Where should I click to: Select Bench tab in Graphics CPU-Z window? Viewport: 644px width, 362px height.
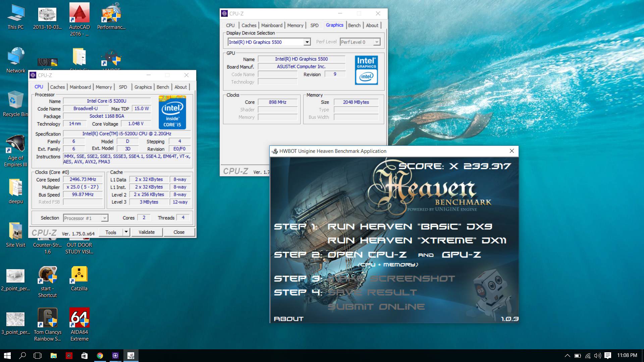pyautogui.click(x=354, y=25)
